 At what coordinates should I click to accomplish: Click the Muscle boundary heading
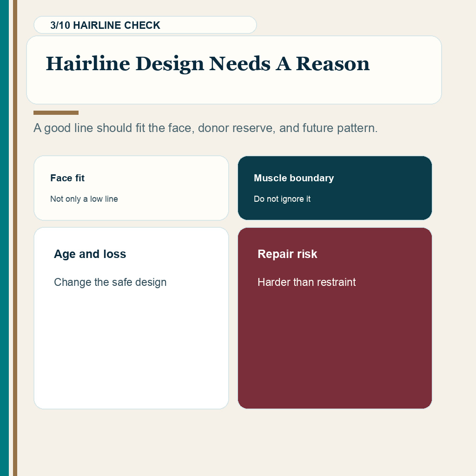tap(294, 178)
